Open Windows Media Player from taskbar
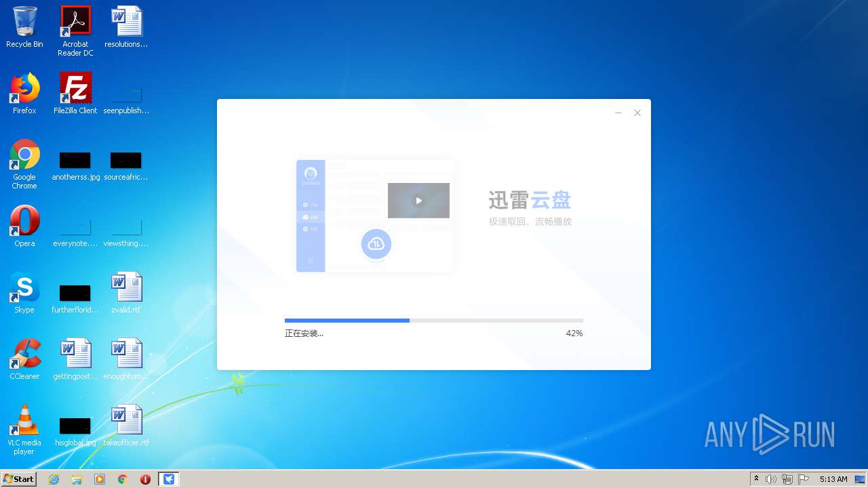The width and height of the screenshot is (868, 488). click(100, 479)
